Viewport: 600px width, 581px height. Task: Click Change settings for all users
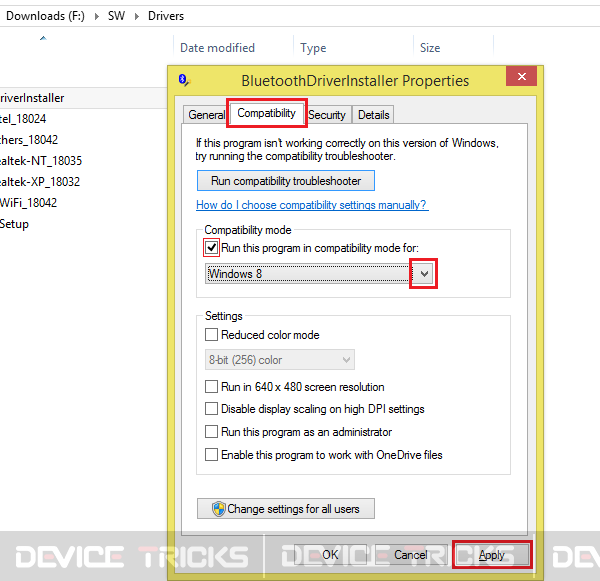pos(286,509)
